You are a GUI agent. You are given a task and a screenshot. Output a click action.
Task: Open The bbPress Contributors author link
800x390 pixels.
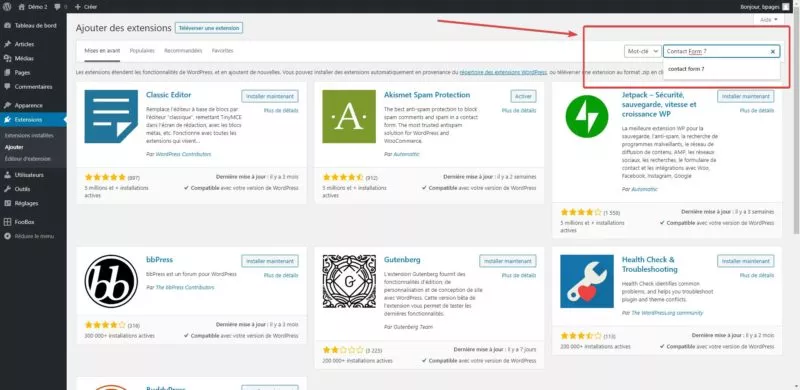(x=185, y=287)
